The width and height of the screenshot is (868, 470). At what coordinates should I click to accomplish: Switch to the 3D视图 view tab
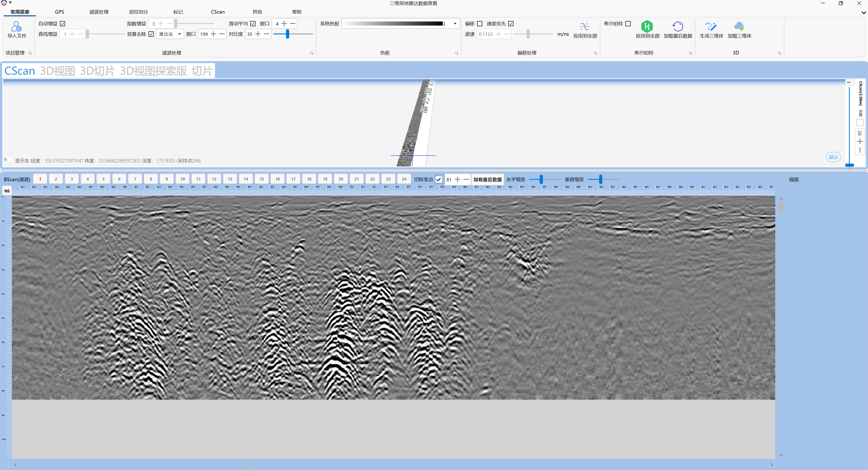57,71
